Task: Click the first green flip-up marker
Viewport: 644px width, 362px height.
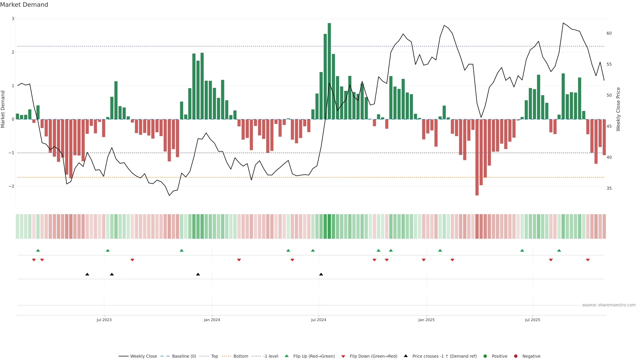Action: tap(38, 250)
